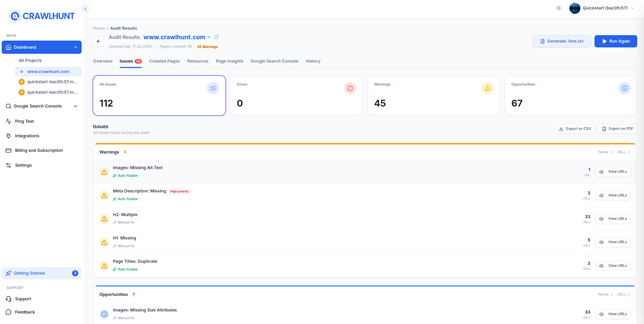Click the Missing Size Attributes info icon
This screenshot has width=644, height=324.
coord(104,314)
